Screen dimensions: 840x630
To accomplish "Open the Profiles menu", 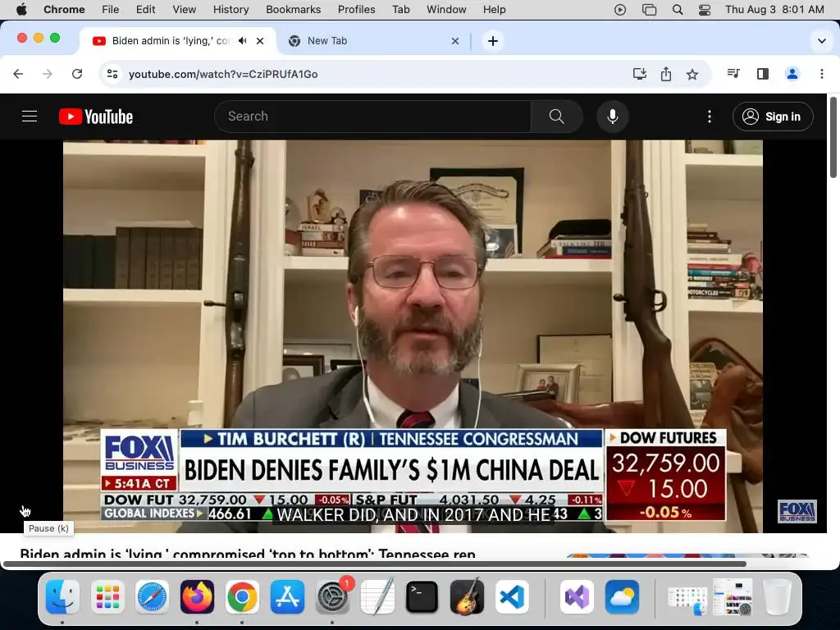I will coord(356,10).
